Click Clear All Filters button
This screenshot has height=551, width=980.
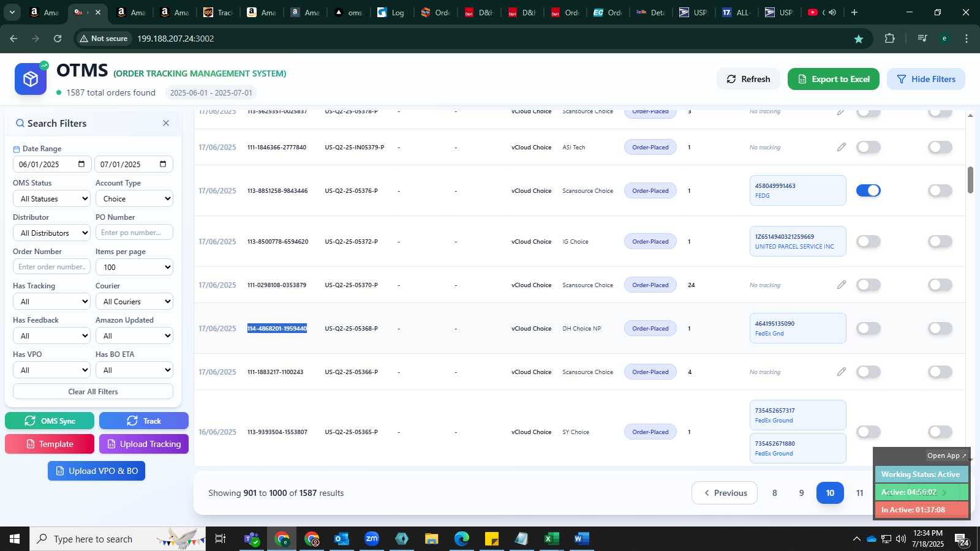(x=93, y=392)
